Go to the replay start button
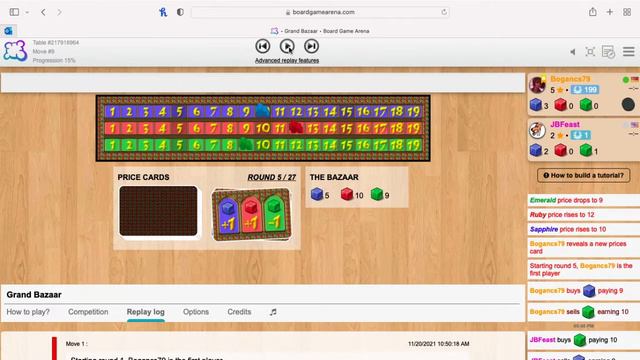 coord(262,46)
